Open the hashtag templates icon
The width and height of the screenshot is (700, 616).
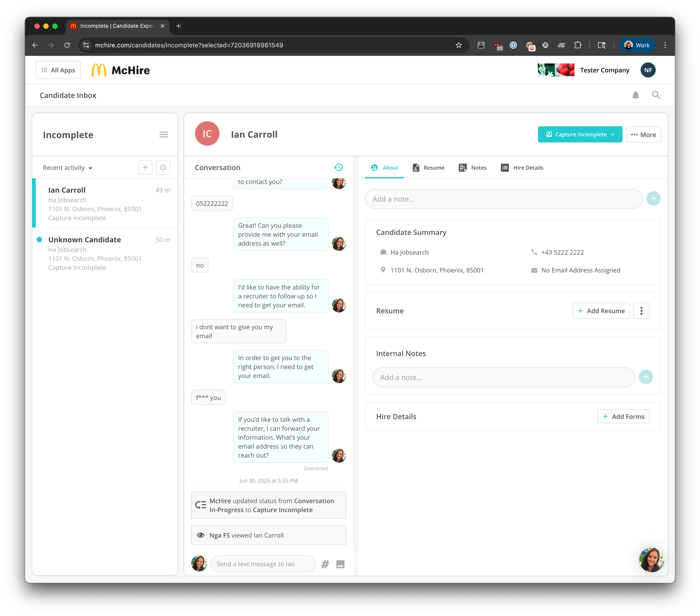(x=325, y=564)
